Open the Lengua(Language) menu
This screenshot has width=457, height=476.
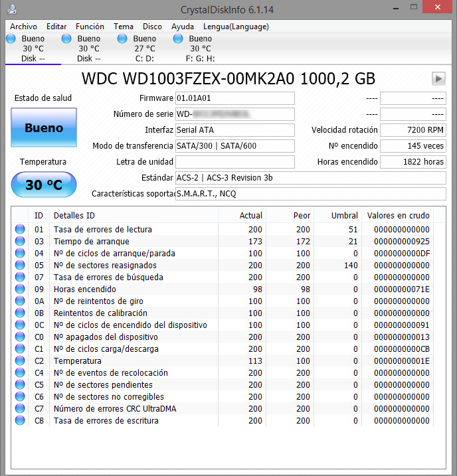pos(236,27)
